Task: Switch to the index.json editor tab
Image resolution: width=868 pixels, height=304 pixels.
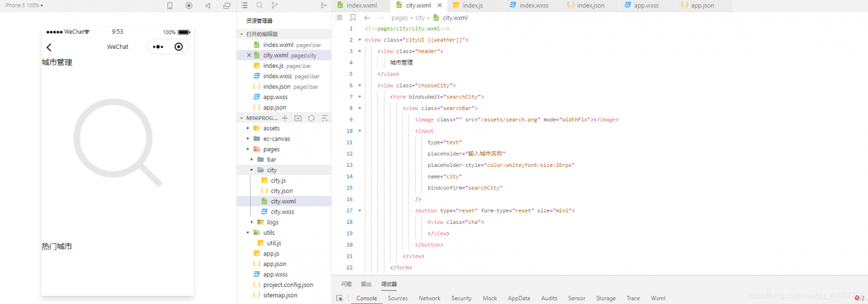Action: tap(591, 5)
